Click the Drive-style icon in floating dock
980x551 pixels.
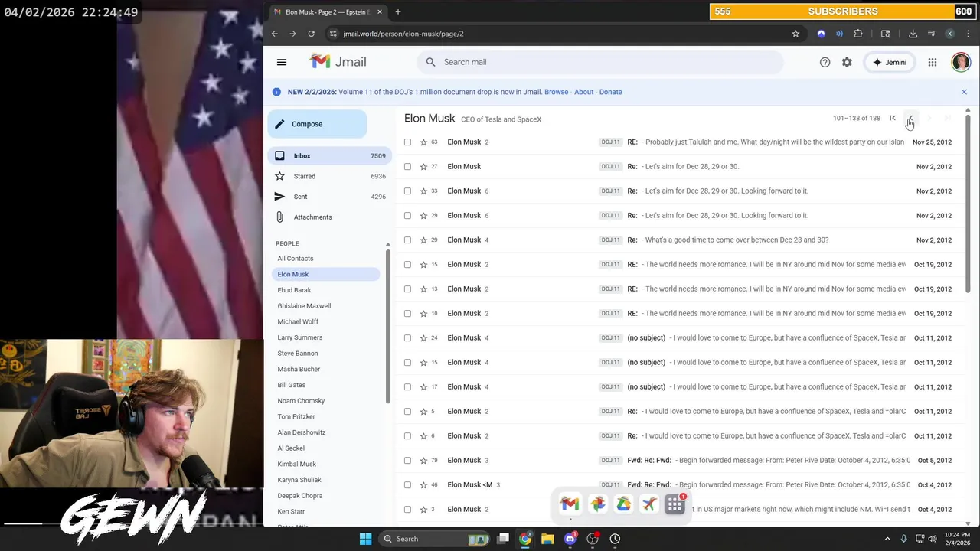coord(624,504)
